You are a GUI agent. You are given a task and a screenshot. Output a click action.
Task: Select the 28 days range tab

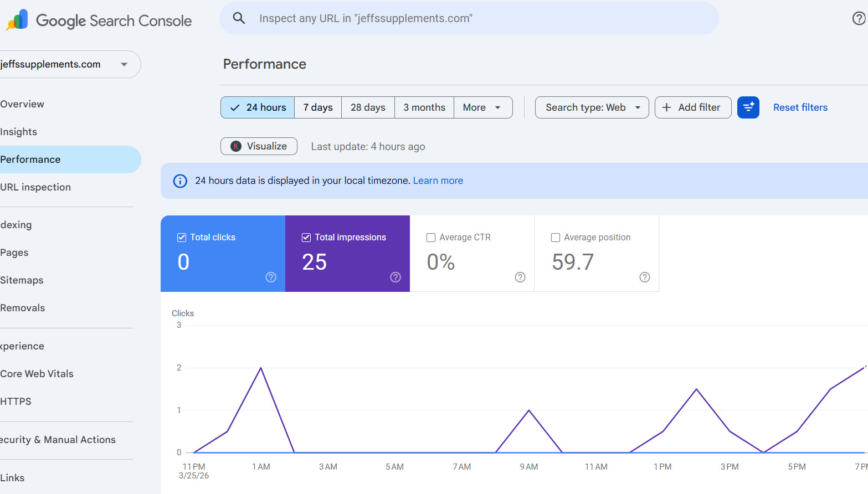368,107
